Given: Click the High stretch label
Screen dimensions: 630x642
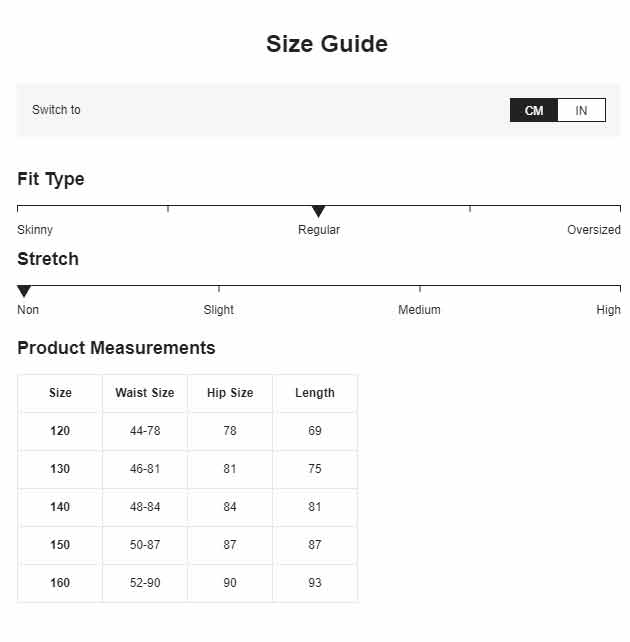Looking at the screenshot, I should point(608,310).
